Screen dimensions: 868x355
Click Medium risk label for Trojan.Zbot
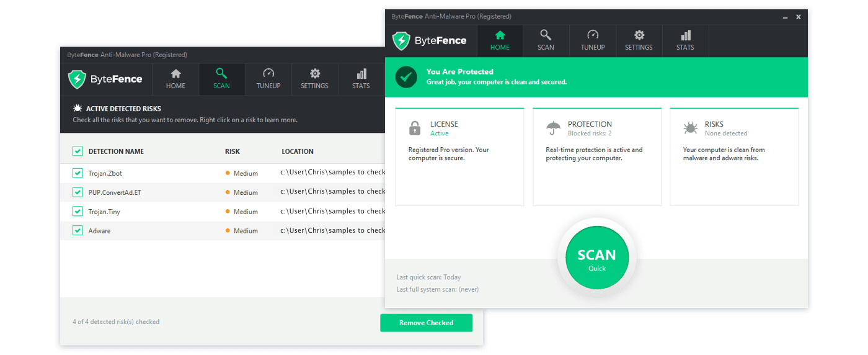point(246,174)
